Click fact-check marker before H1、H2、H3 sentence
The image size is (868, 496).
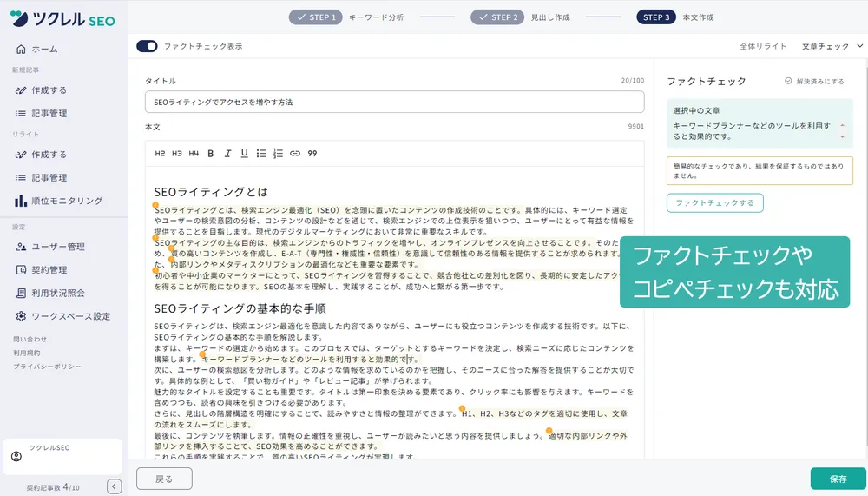coord(463,409)
